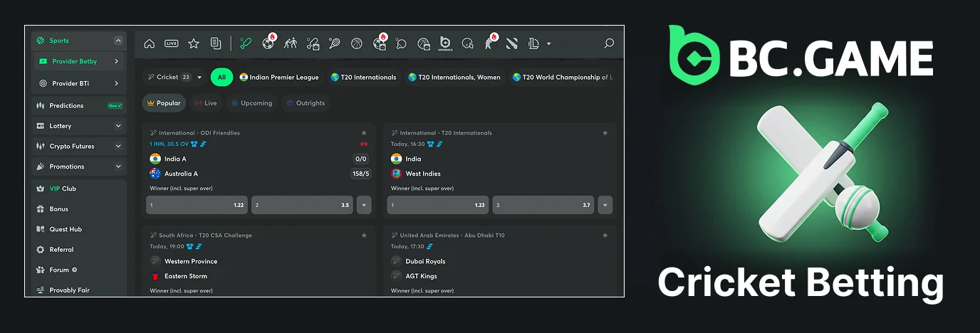Select the soccer ball sport icon
980x333 pixels.
click(x=268, y=43)
